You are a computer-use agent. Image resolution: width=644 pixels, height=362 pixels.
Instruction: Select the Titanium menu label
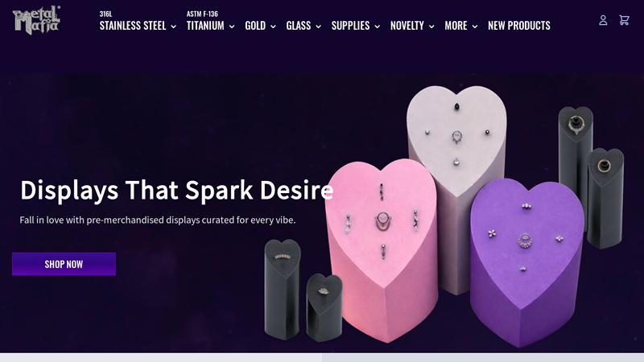205,26
